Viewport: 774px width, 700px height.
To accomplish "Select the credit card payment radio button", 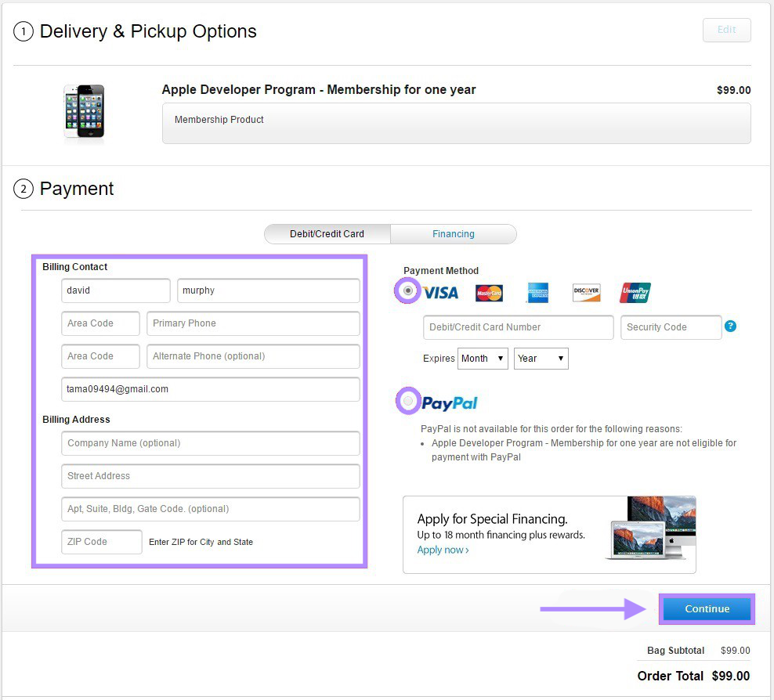I will pos(407,290).
